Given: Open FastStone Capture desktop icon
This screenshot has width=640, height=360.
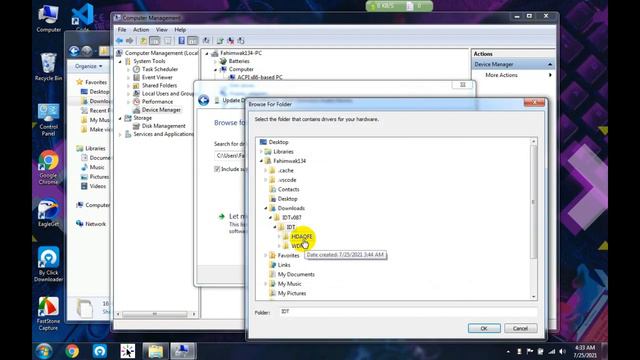Looking at the screenshot, I should [x=48, y=313].
